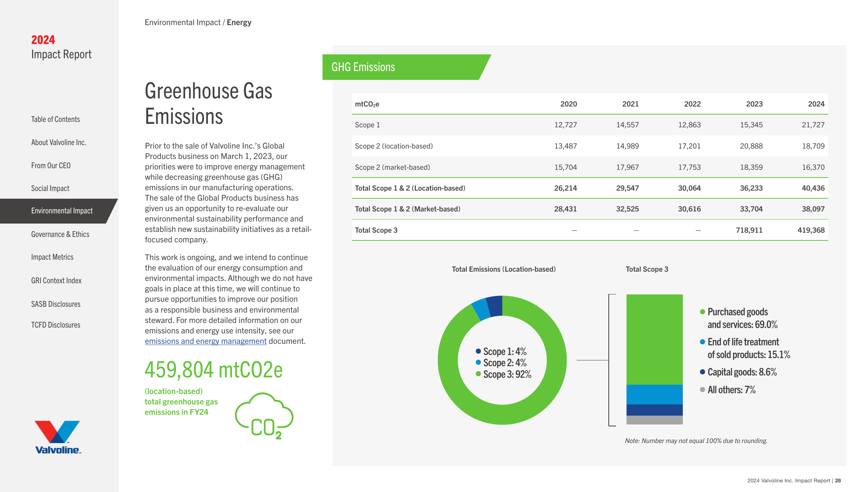
Task: Click the Greenhouse Gas Emissions heading
Action: tap(209, 103)
